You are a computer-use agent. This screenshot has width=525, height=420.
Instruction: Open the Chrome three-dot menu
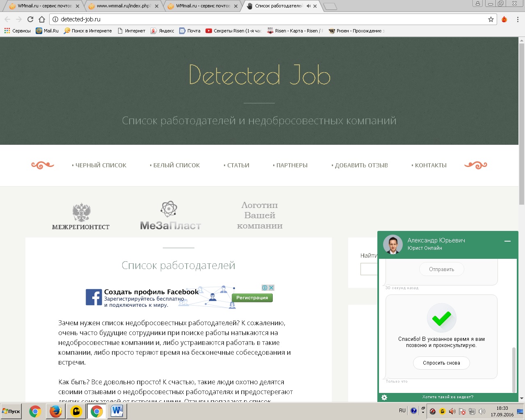(x=518, y=19)
